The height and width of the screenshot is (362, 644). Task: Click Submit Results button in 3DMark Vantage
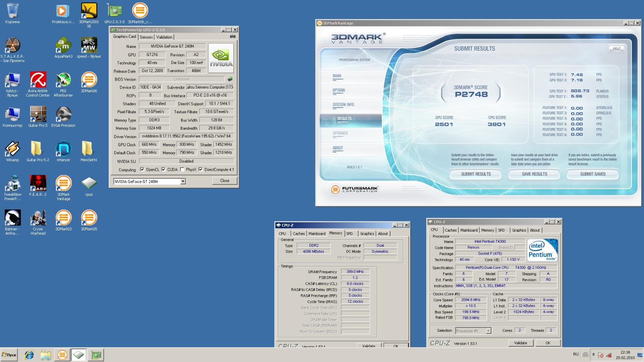point(476,174)
